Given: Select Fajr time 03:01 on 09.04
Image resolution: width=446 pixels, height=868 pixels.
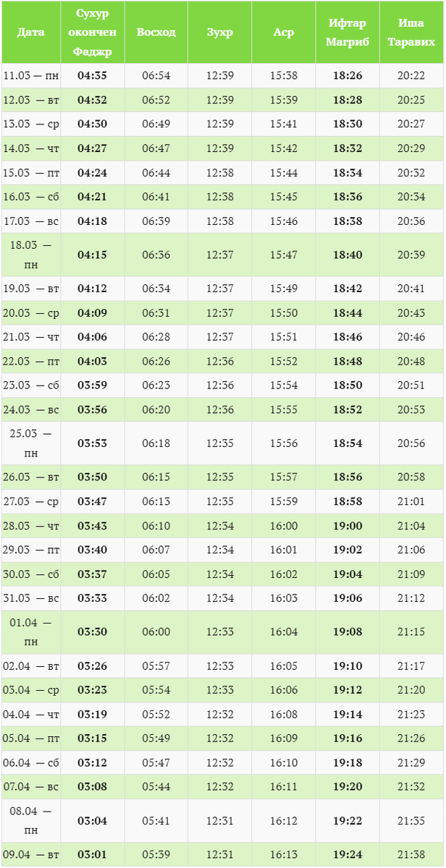Looking at the screenshot, I should pos(93,854).
